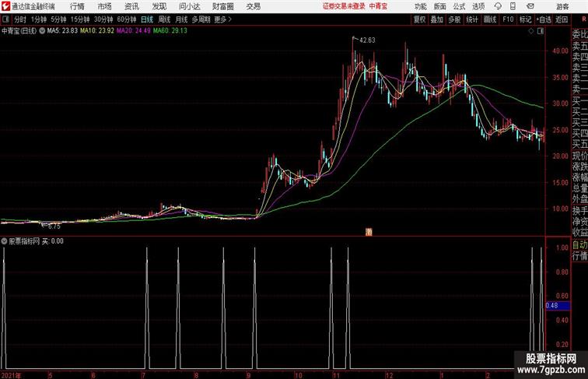Open the 财富圈 menu
Viewport: 588px width, 379px height.
point(223,6)
